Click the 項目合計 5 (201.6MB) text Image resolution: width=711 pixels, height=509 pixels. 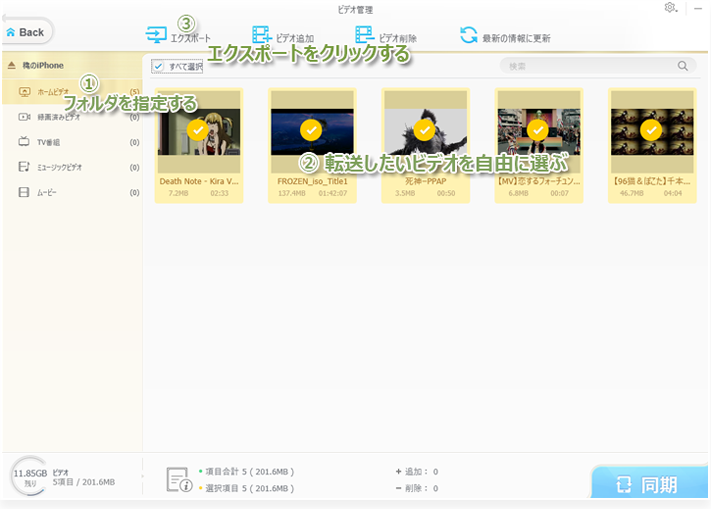click(x=249, y=472)
